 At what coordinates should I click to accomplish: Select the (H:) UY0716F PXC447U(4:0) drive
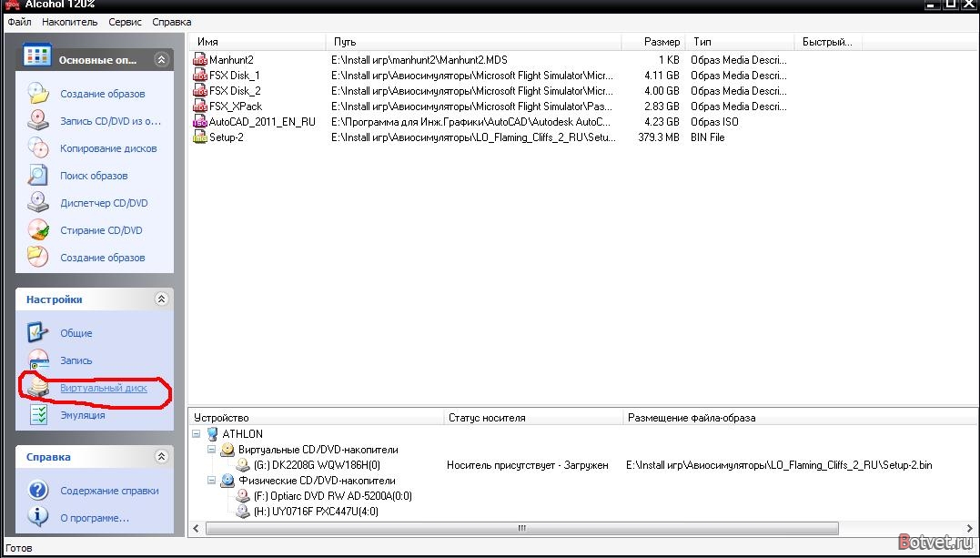tap(316, 512)
